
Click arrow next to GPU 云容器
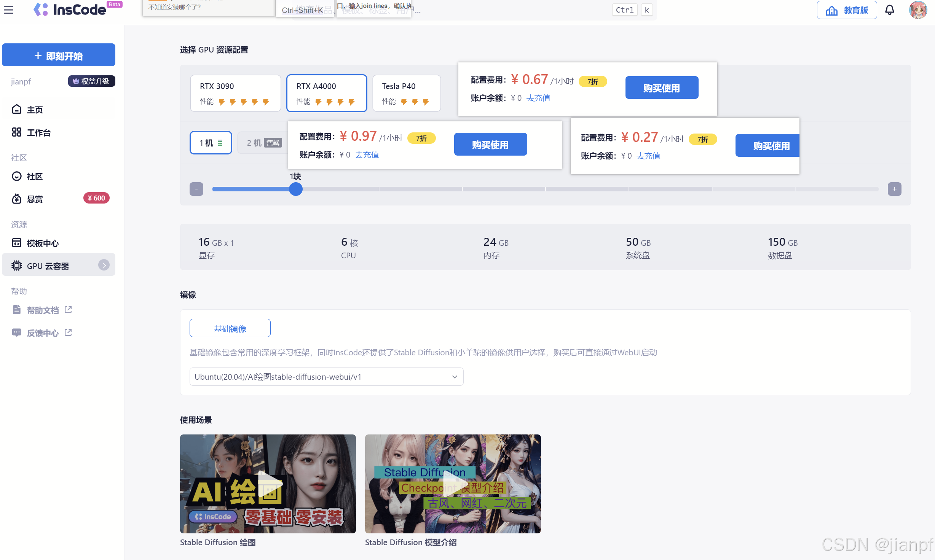click(x=104, y=265)
